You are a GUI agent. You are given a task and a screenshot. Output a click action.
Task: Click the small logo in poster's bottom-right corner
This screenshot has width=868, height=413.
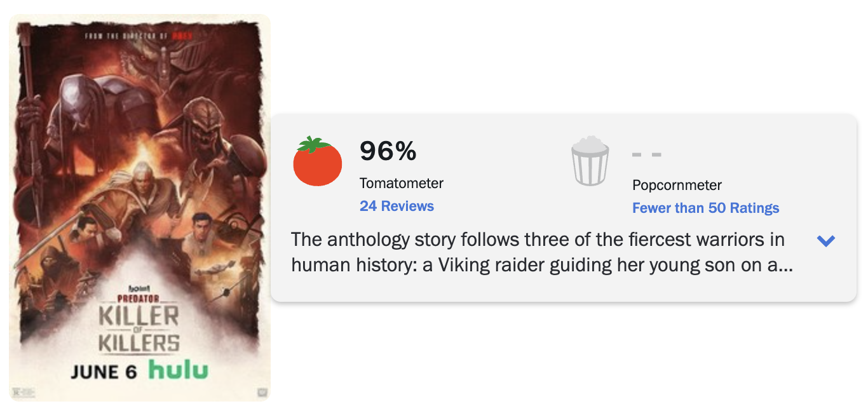(x=261, y=393)
